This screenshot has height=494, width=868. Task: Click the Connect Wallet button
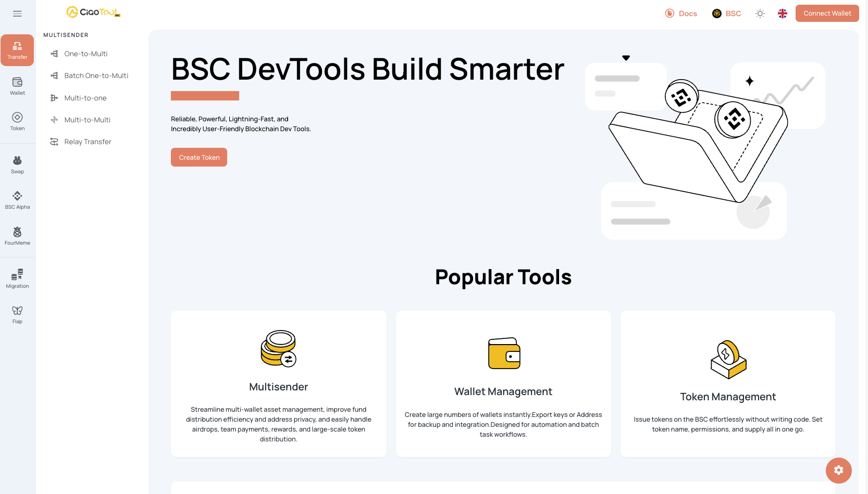(x=827, y=14)
